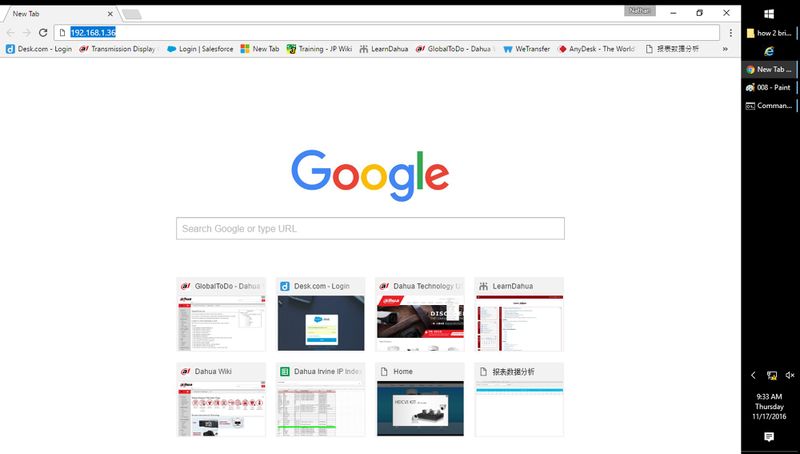
Task: Open the LearnDahua thumbnail tile
Action: [x=519, y=315]
